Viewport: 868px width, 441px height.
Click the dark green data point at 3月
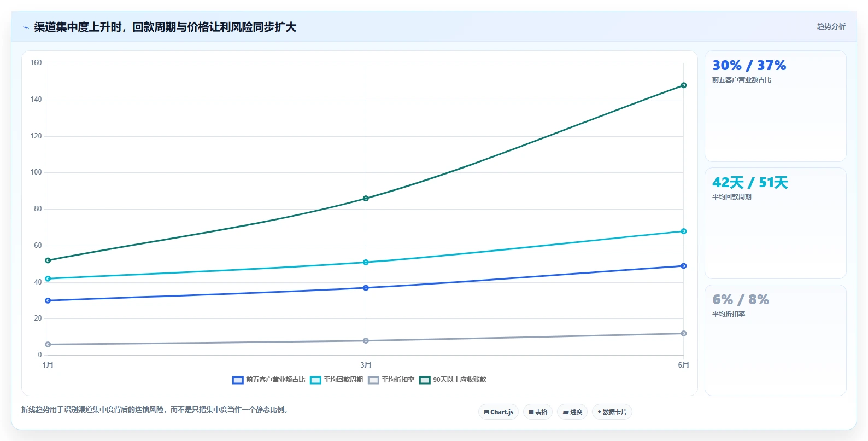pyautogui.click(x=366, y=199)
